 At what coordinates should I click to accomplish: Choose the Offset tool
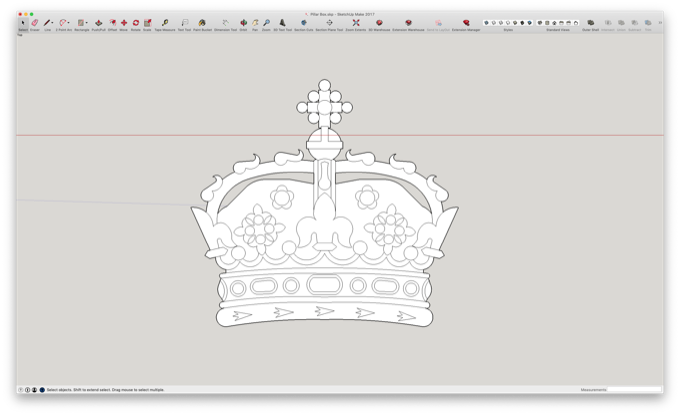click(112, 23)
